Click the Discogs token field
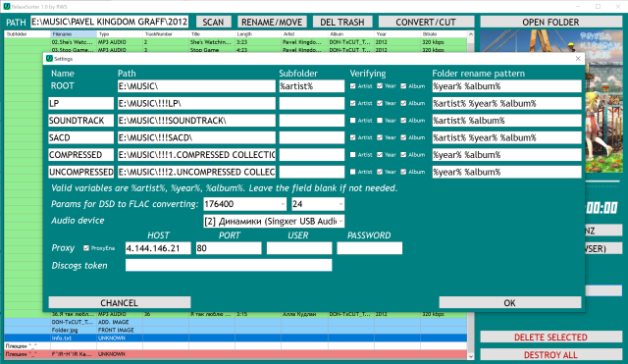The width and height of the screenshot is (628, 364). click(x=229, y=265)
